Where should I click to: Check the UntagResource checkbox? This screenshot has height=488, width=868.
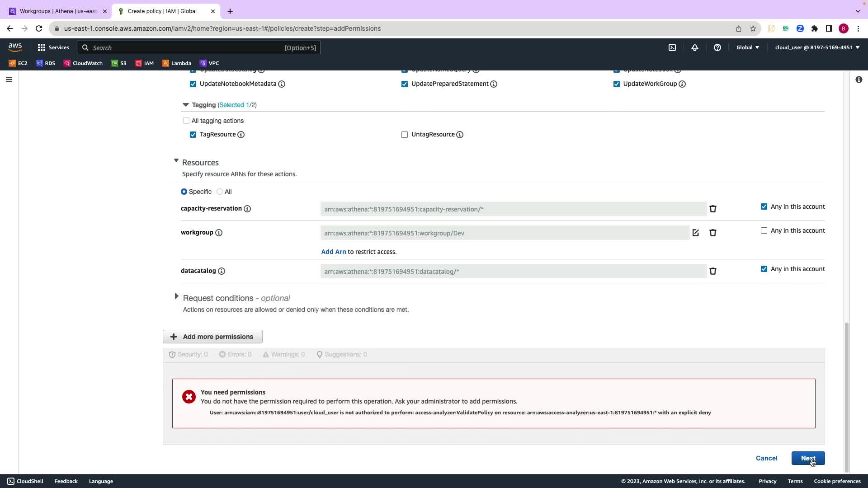pos(405,135)
